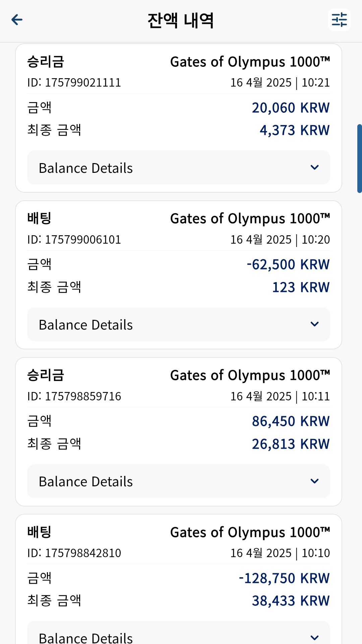
Task: Tap transaction ID 175799006101
Action: click(74, 240)
